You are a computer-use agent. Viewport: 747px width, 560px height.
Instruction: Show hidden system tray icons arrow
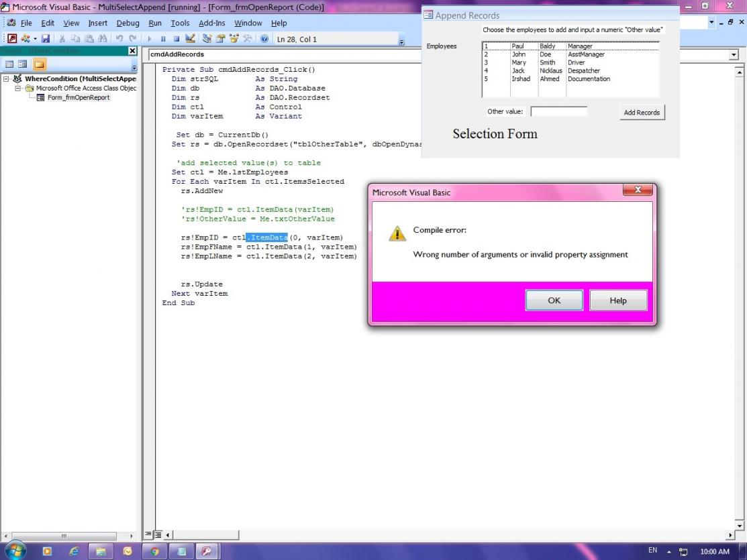669,552
